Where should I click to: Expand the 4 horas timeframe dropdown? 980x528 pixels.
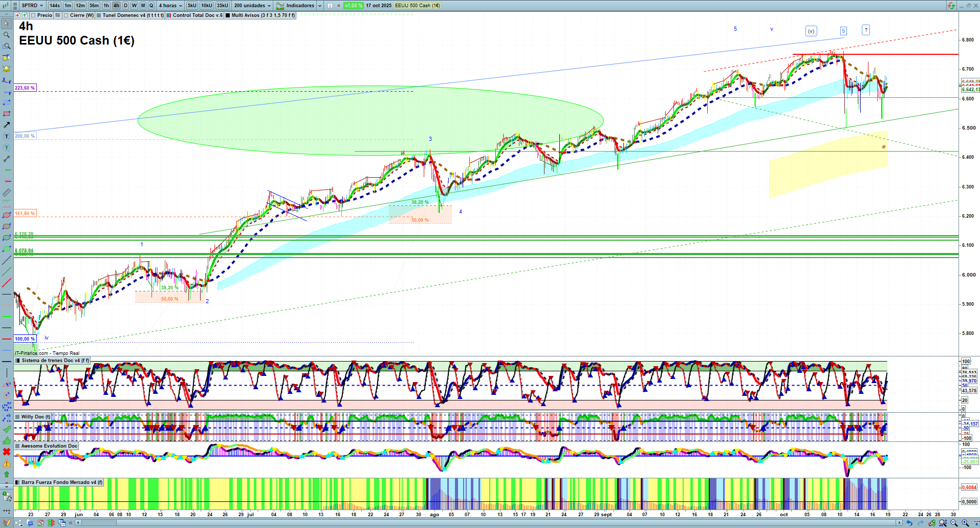coord(170,6)
